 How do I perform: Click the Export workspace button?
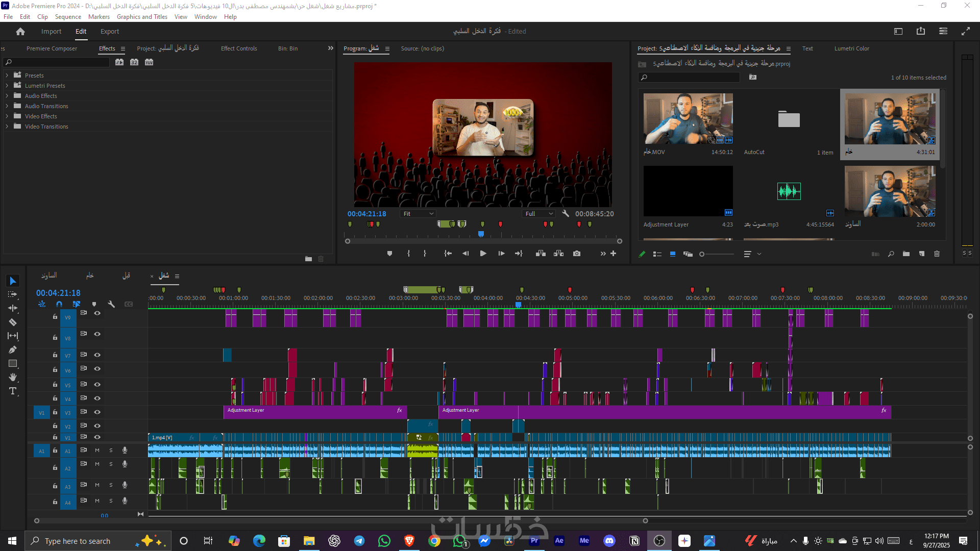[x=109, y=32]
